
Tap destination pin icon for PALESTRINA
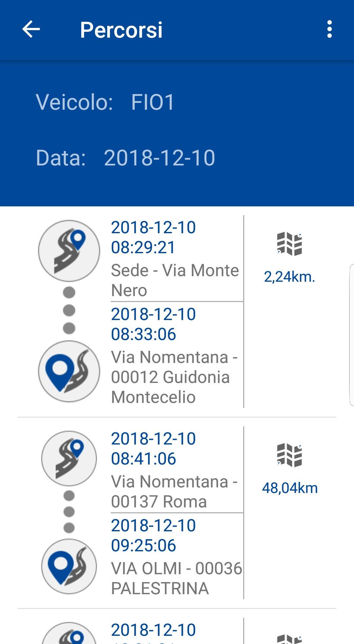pos(69,566)
